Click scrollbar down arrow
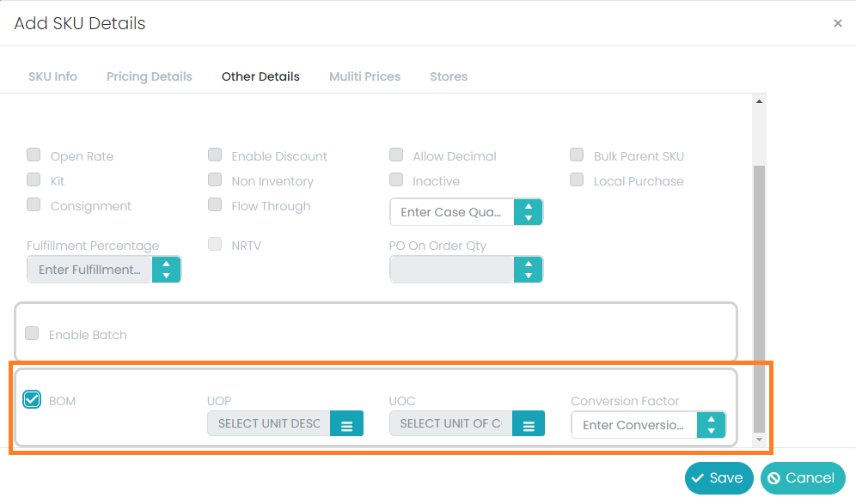 coord(759,440)
